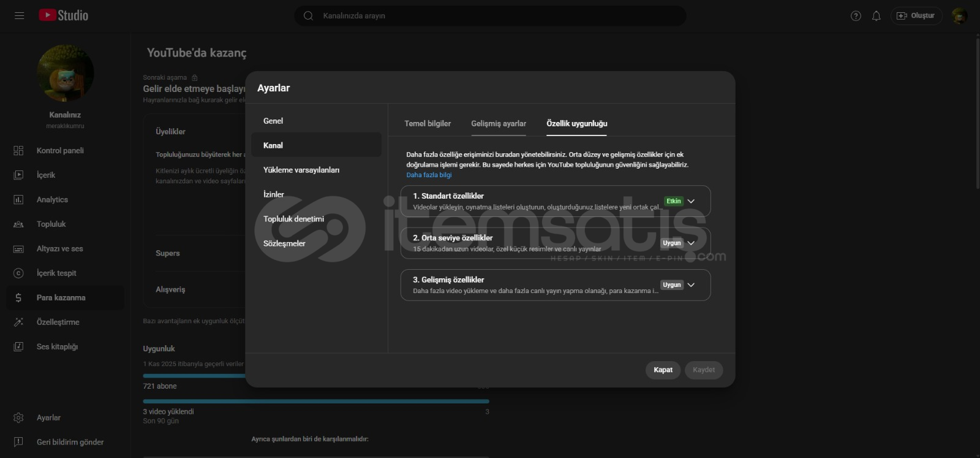Select Topluluk denetimi in settings menu

pos(293,219)
